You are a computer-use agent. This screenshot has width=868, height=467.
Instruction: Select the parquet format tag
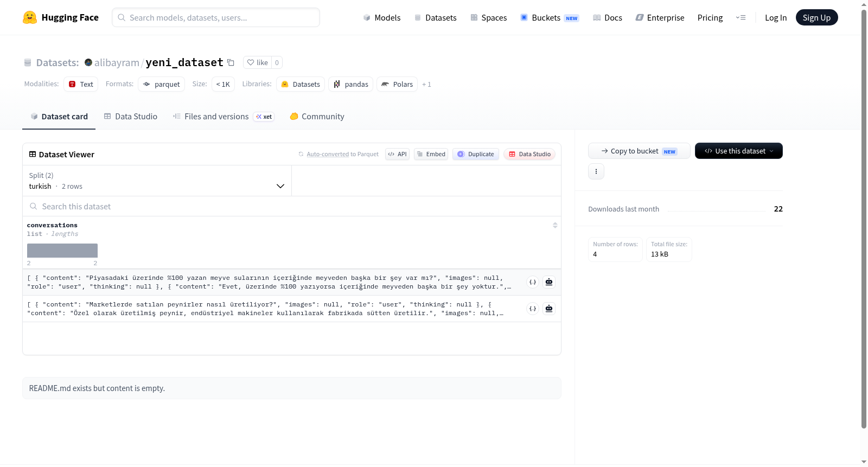[162, 84]
